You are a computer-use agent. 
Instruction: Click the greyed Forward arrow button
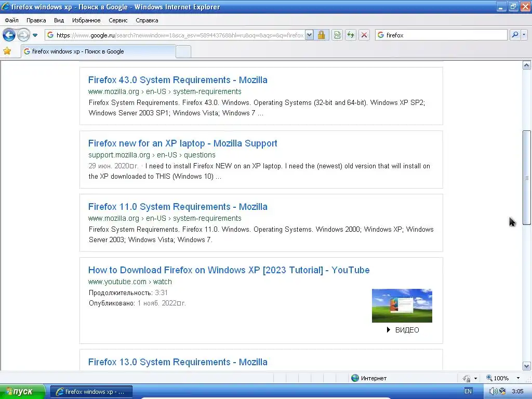pyautogui.click(x=23, y=35)
